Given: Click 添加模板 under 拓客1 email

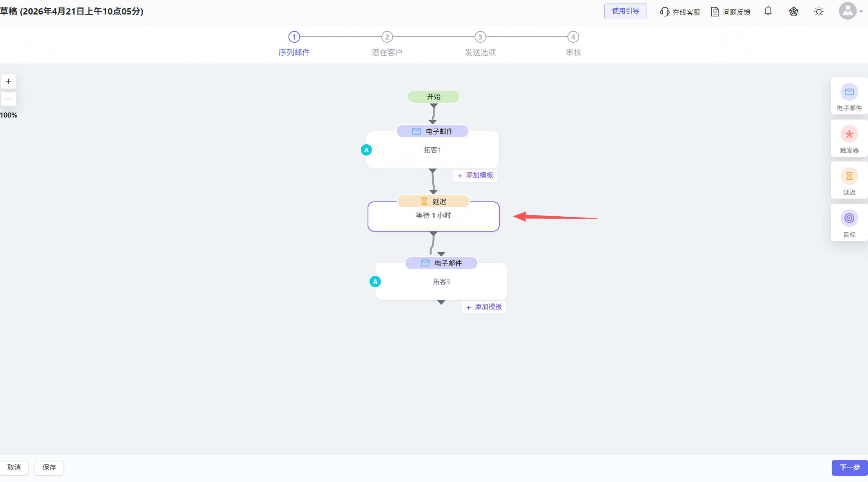Looking at the screenshot, I should coord(475,176).
